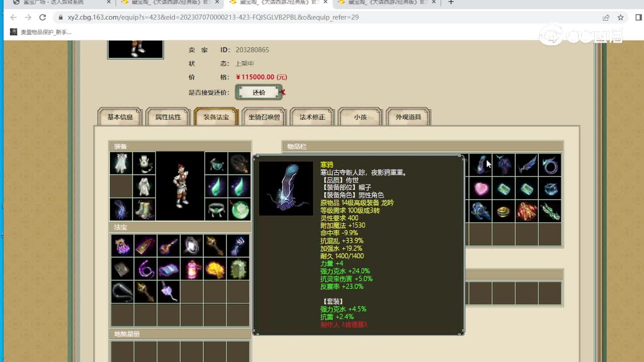Select the character model in the equipment panel
The height and width of the screenshot is (362, 644).
click(180, 186)
